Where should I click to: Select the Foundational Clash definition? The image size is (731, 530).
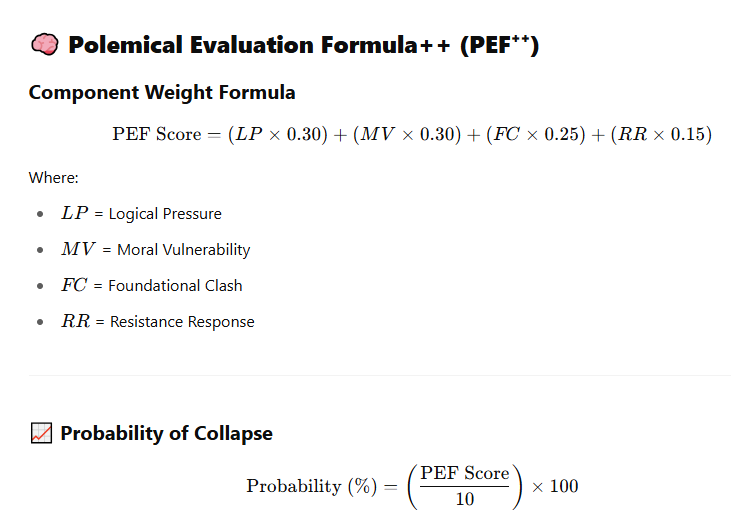(175, 285)
